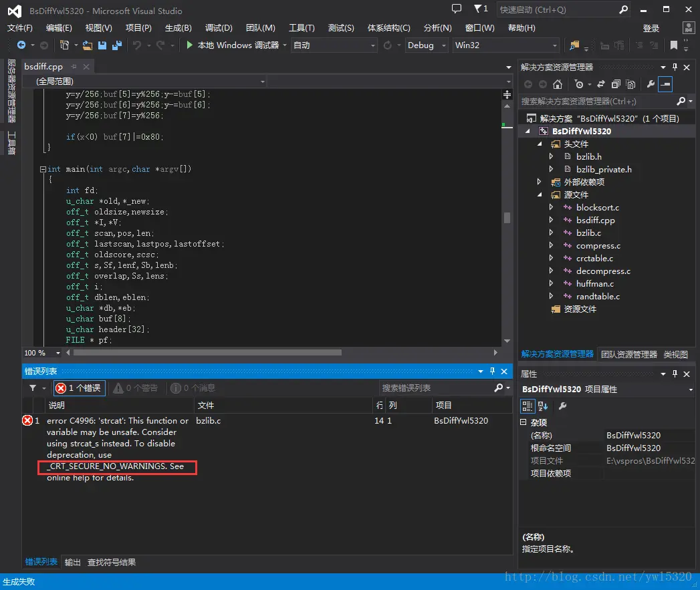Screen dimensions: 700x590
Task: Open the 工具(T) tools menu
Action: tap(302, 27)
